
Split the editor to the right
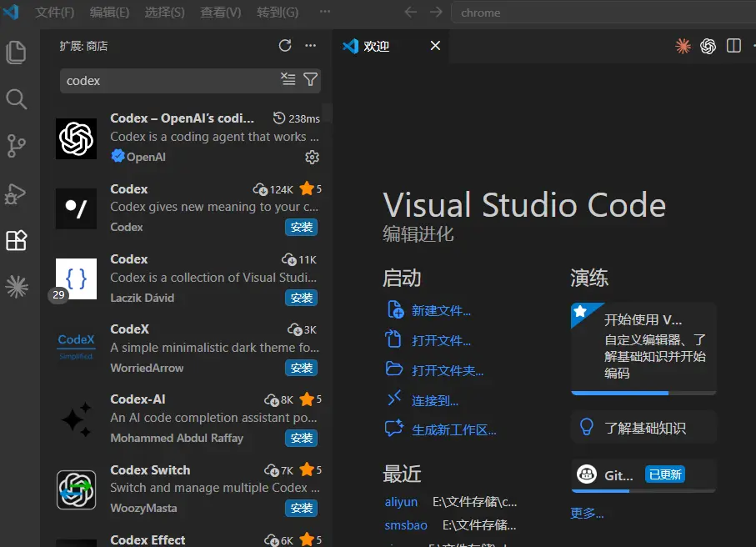[733, 46]
